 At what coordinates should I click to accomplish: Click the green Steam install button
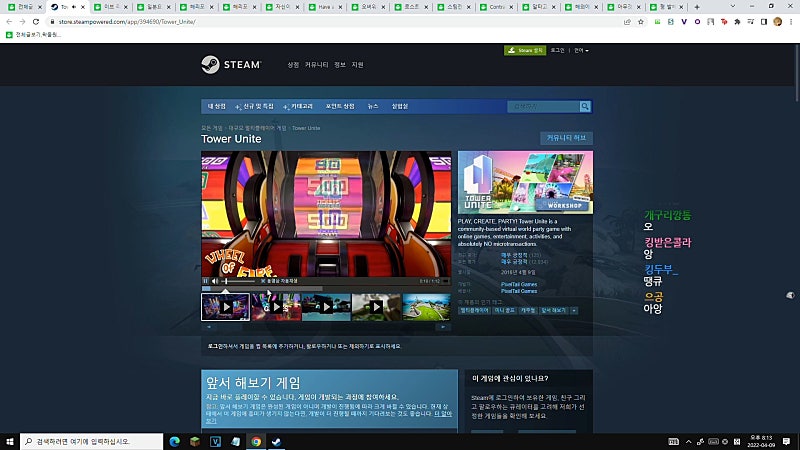[525, 50]
